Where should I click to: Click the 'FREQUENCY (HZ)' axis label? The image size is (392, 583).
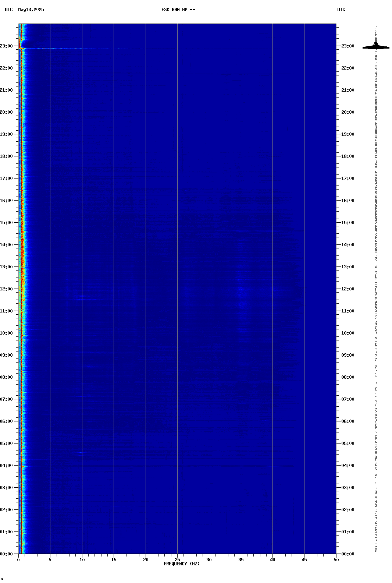182,564
